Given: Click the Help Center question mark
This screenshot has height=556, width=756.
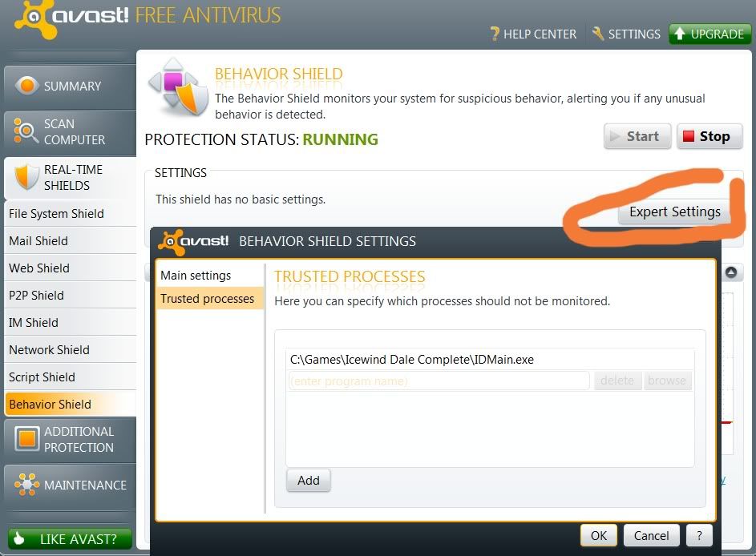Looking at the screenshot, I should click(495, 34).
